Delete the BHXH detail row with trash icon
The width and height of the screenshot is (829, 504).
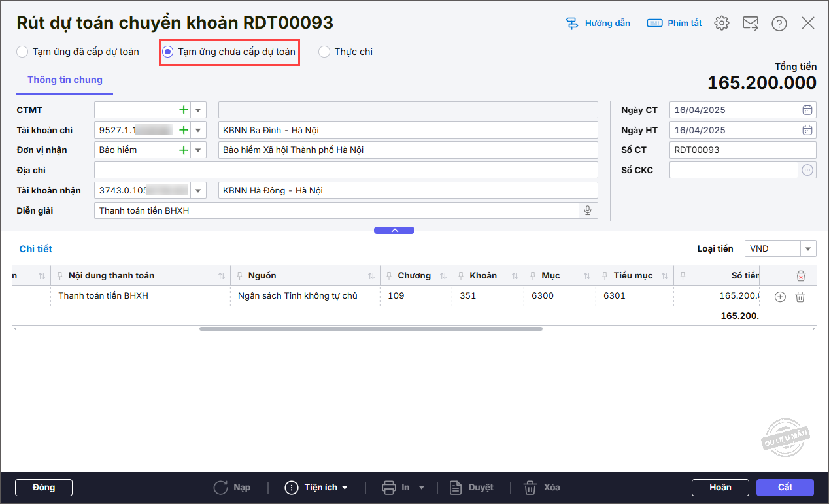click(800, 297)
